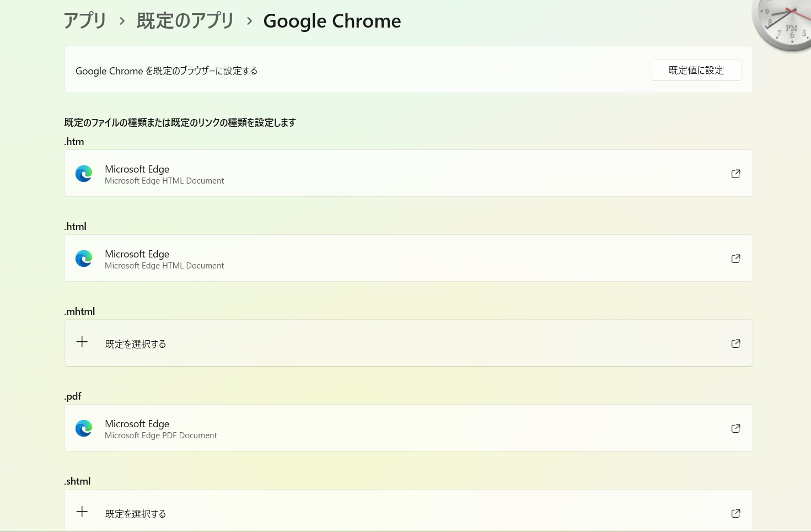Navigate to 既定のアプリ breadcrumb
Image resolution: width=811 pixels, height=532 pixels.
point(185,21)
